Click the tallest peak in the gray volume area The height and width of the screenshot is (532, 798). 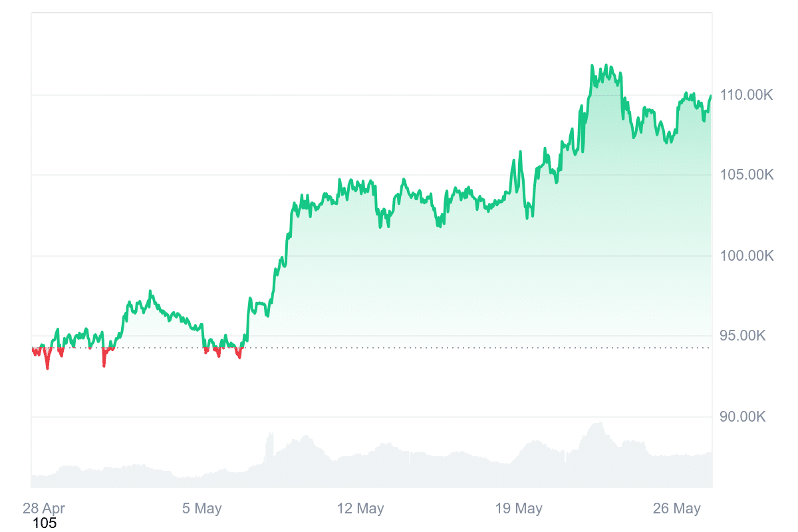click(600, 423)
